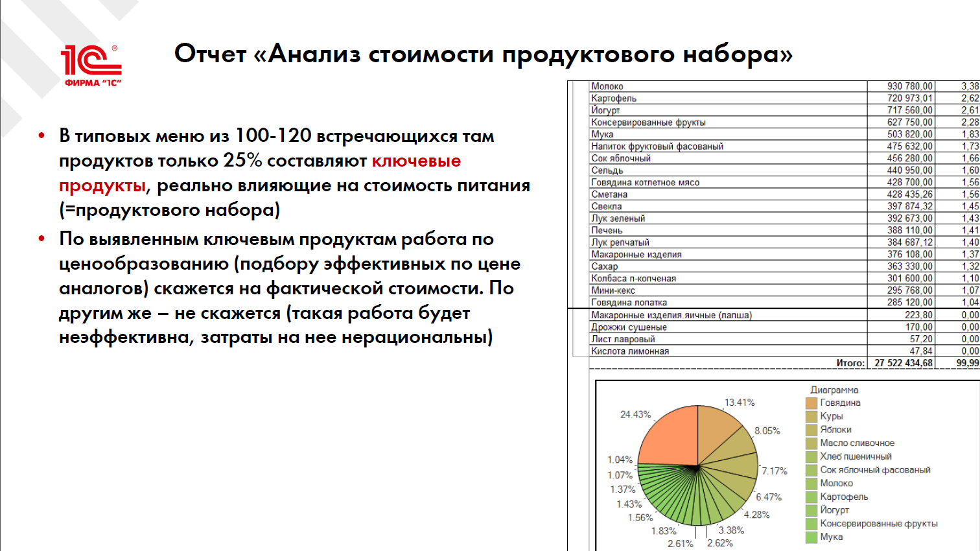Click the 'Йогурт' table row name
This screenshot has height=551, width=980.
coord(605,110)
